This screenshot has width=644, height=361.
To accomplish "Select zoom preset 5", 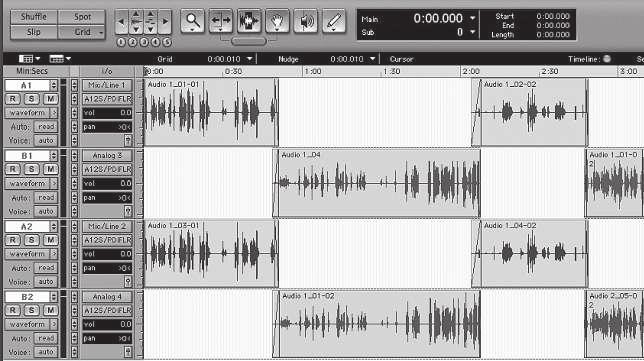I will pyautogui.click(x=167, y=42).
